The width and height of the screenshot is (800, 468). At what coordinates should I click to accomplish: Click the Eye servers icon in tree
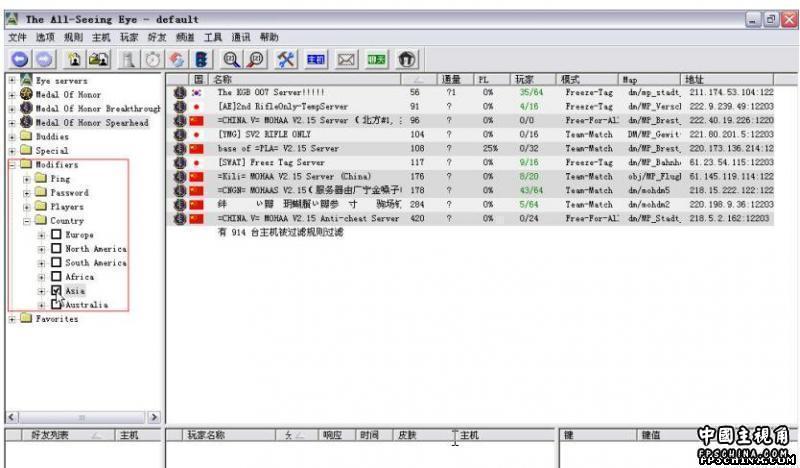pos(27,80)
